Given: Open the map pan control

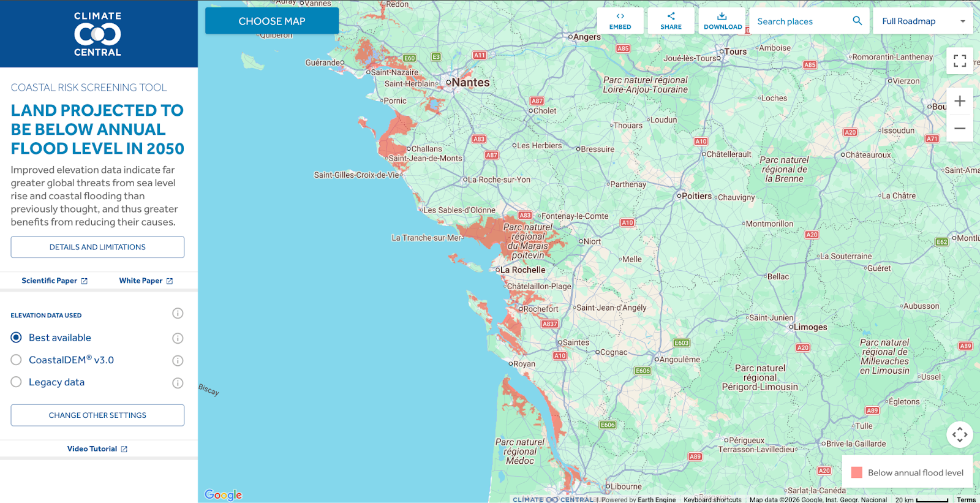Looking at the screenshot, I should tap(960, 434).
